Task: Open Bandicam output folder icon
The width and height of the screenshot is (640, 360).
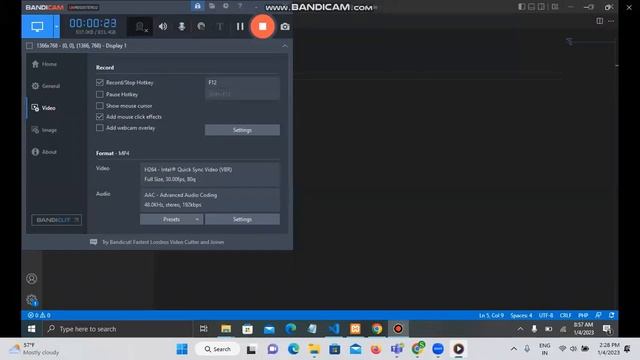Action: point(212,6)
